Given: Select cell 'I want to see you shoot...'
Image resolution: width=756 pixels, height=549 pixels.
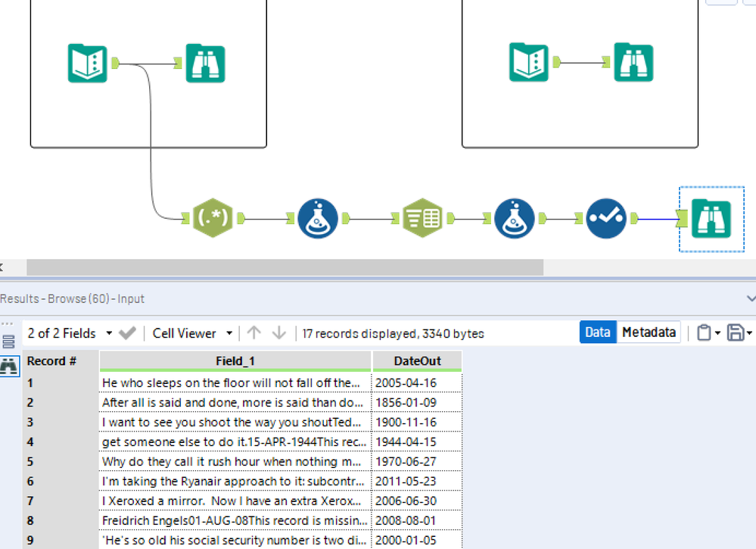Looking at the screenshot, I should (x=235, y=422).
